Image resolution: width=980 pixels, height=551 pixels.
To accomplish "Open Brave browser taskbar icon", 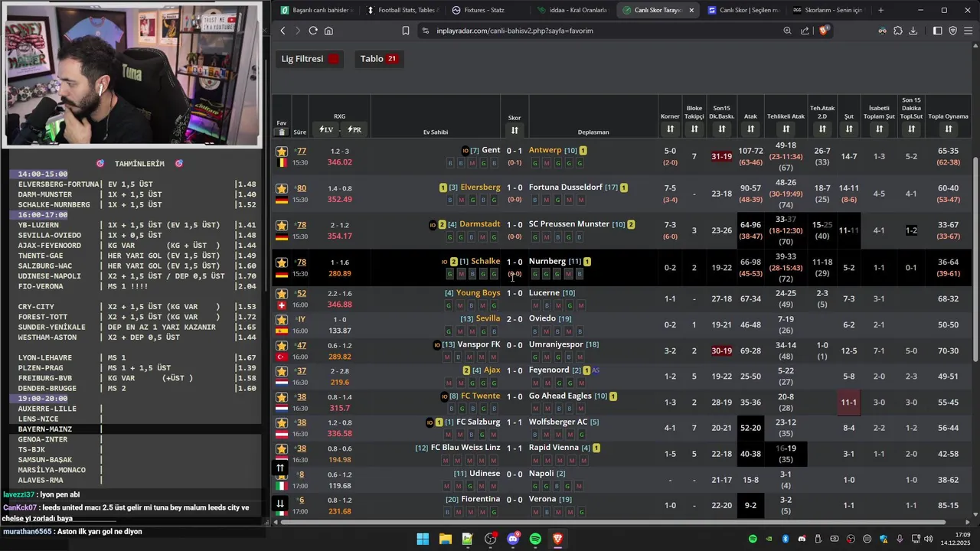I will tap(557, 539).
